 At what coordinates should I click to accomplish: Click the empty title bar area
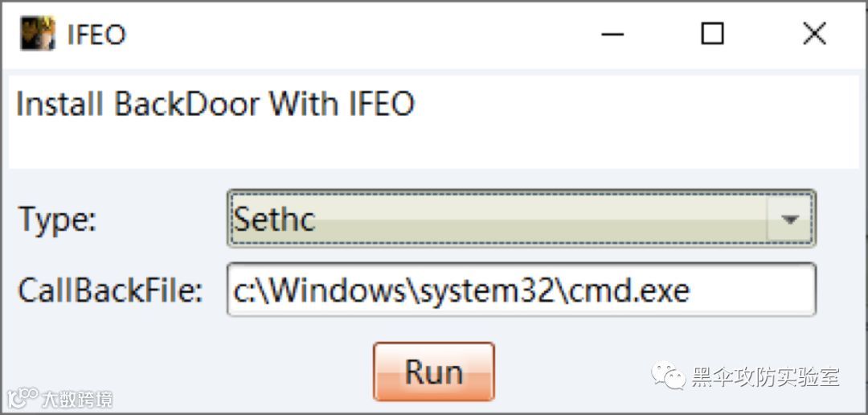(x=362, y=34)
